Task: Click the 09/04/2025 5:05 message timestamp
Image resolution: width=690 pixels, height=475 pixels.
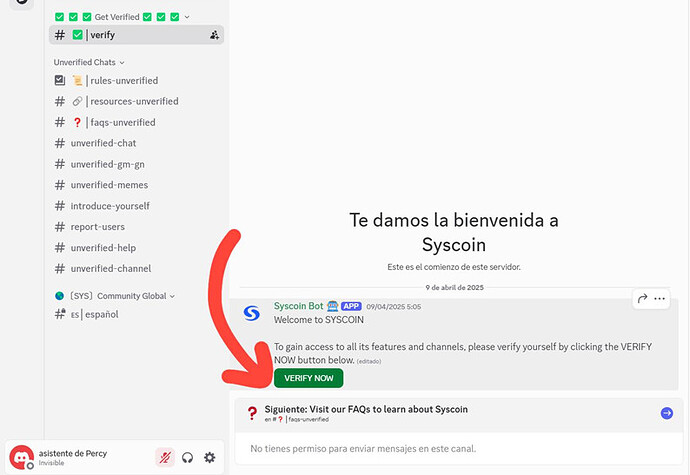Action: coord(394,306)
